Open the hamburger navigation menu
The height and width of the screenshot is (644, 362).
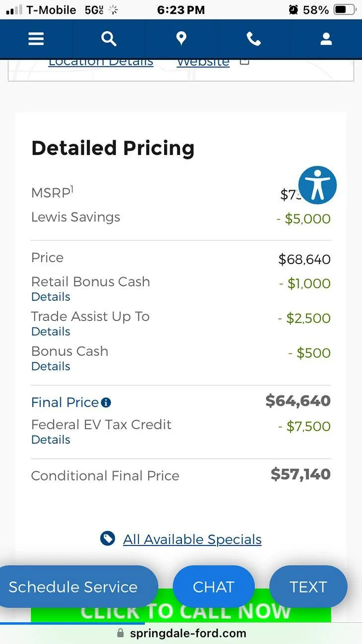36,39
